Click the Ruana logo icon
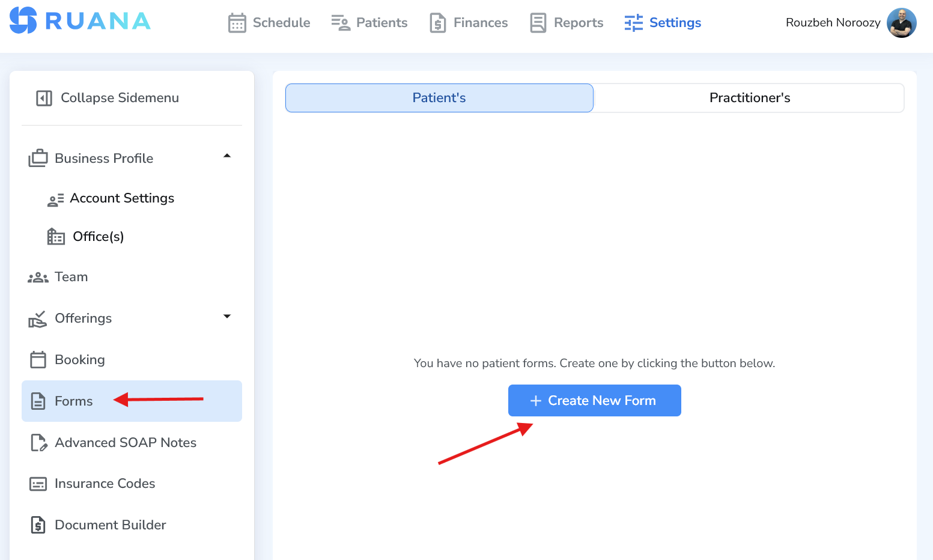The width and height of the screenshot is (933, 560). point(23,20)
